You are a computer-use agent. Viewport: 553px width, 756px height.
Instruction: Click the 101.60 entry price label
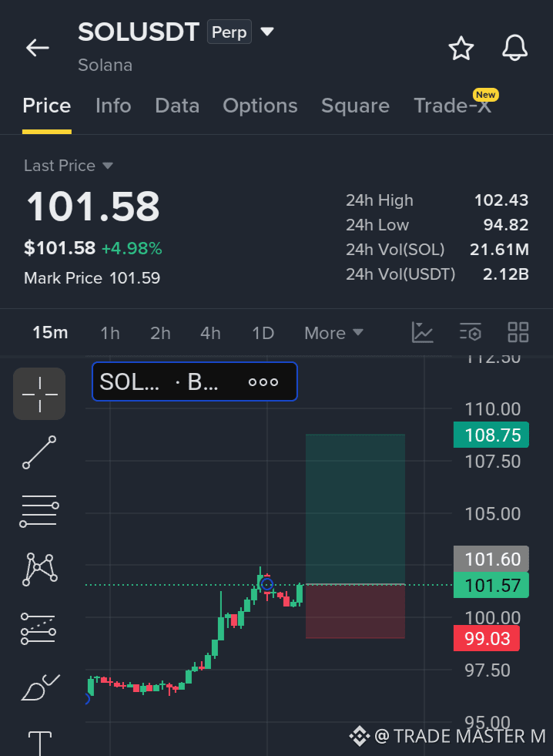[x=491, y=559]
